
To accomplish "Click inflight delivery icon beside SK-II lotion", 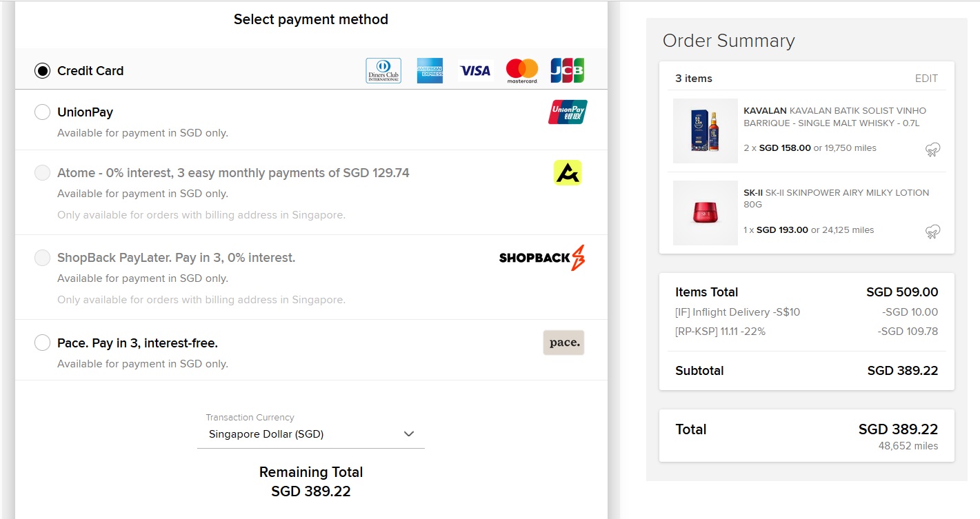I will pos(932,232).
